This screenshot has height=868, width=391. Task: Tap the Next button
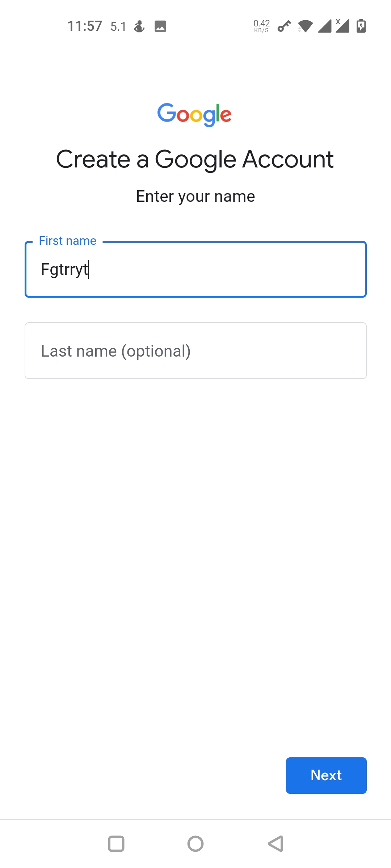click(x=326, y=775)
